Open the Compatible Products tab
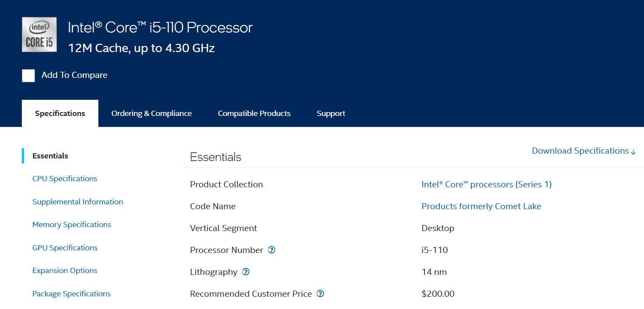Image resolution: width=644 pixels, height=309 pixels. point(254,113)
